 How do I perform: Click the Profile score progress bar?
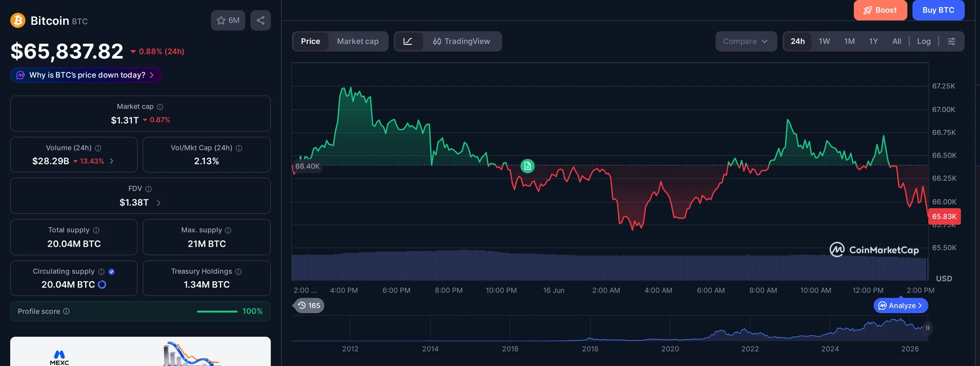(217, 311)
